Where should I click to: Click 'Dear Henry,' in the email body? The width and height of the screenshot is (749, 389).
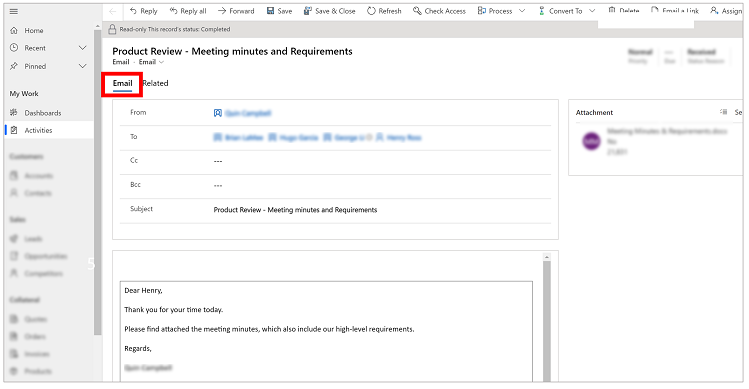point(143,291)
